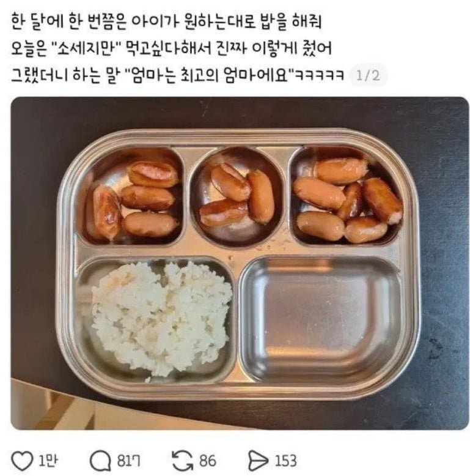Select the second line starting 오늘은
The height and width of the screenshot is (476, 470).
pyautogui.click(x=171, y=48)
